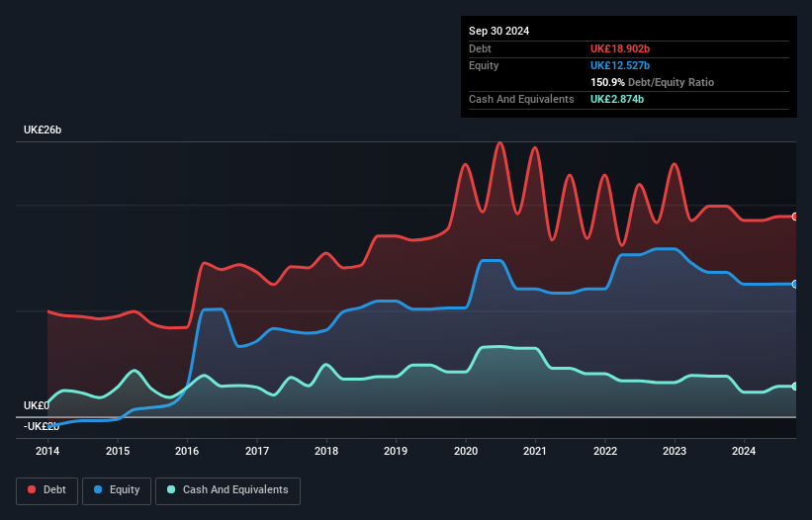
Task: Toggle the Debt series legend button
Action: coord(46,490)
